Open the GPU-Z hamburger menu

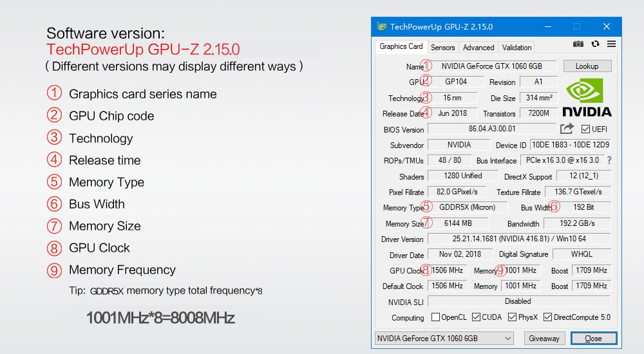click(612, 44)
